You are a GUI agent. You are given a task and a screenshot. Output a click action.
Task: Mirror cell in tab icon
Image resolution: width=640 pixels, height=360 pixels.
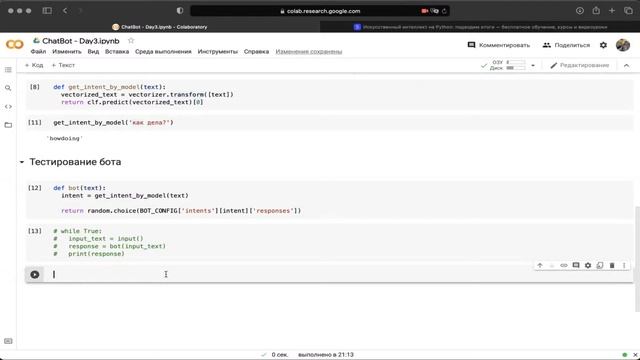point(600,265)
